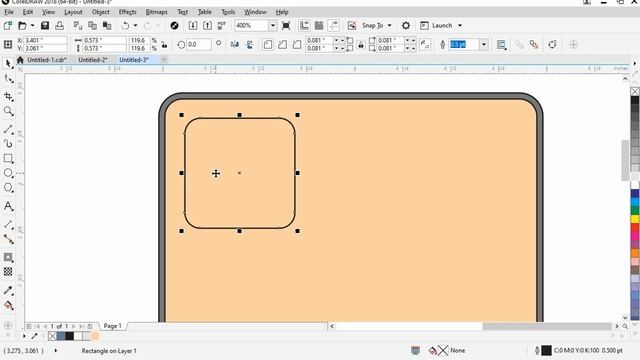Select the Rectangle tool
The image size is (640, 360).
pyautogui.click(x=8, y=158)
